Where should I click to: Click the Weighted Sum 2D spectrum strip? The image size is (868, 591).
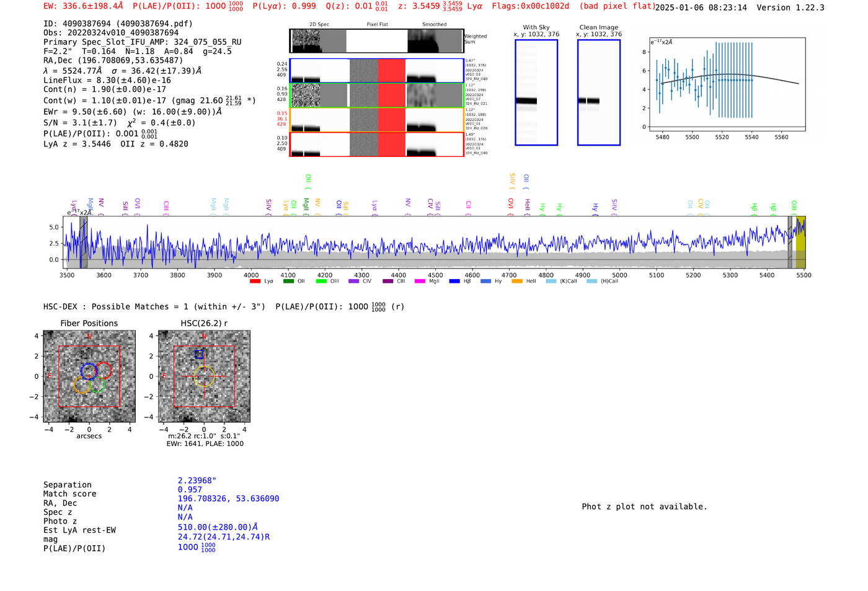click(x=376, y=41)
